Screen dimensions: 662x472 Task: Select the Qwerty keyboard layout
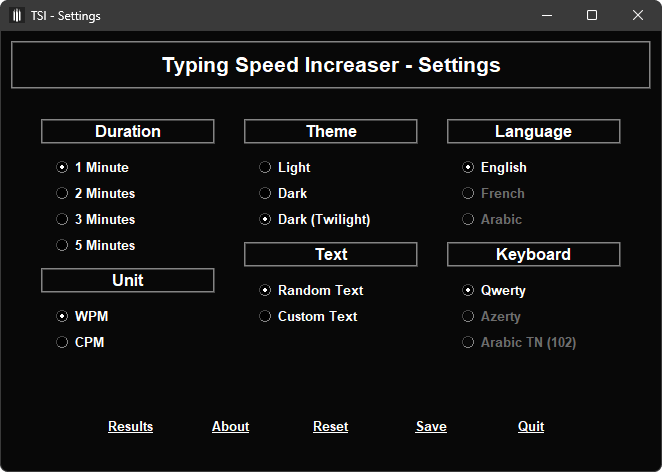tap(468, 291)
